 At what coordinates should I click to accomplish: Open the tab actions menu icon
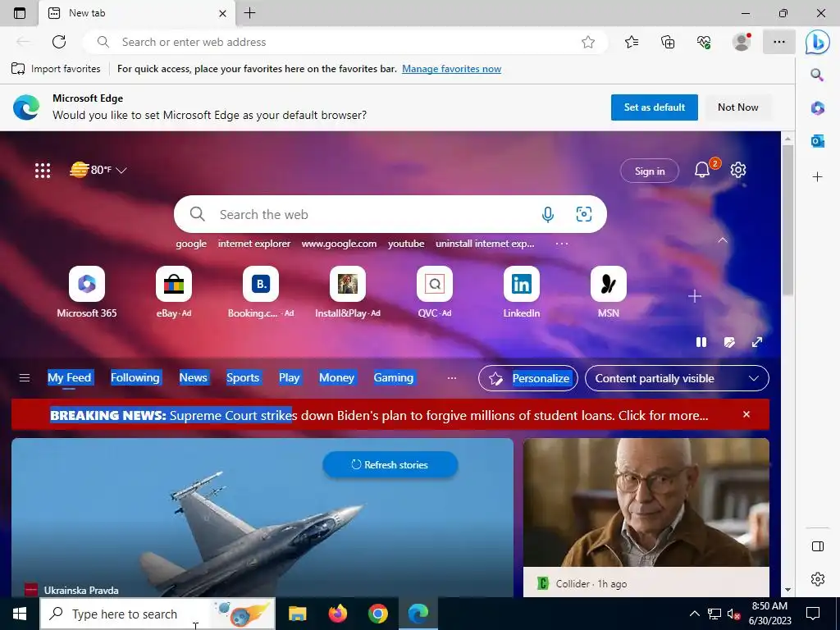coord(20,13)
